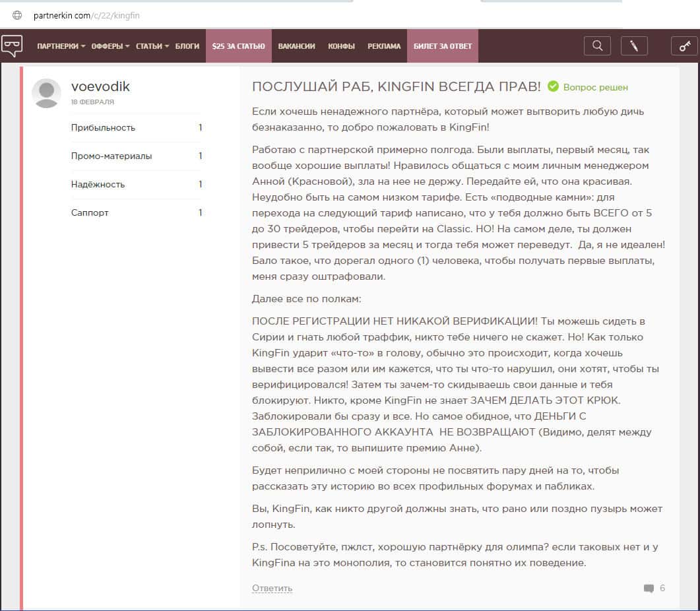Click the Саппорт rating row
The height and width of the screenshot is (611, 700).
pos(137,212)
